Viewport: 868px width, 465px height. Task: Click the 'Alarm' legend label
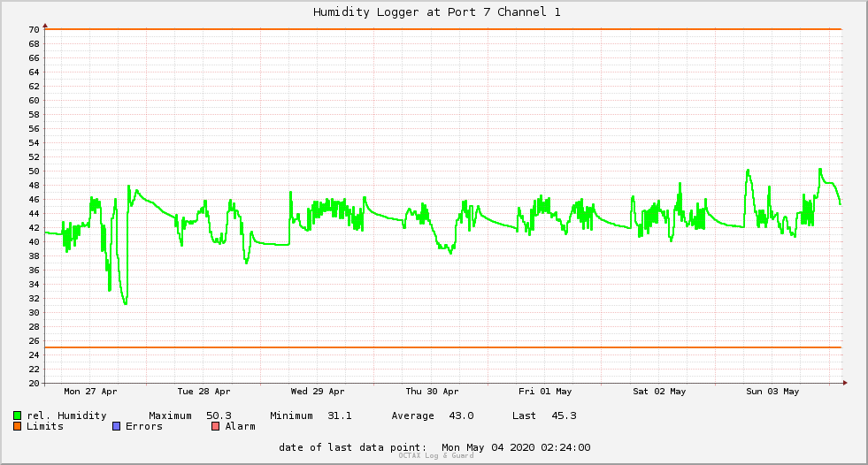click(x=241, y=426)
